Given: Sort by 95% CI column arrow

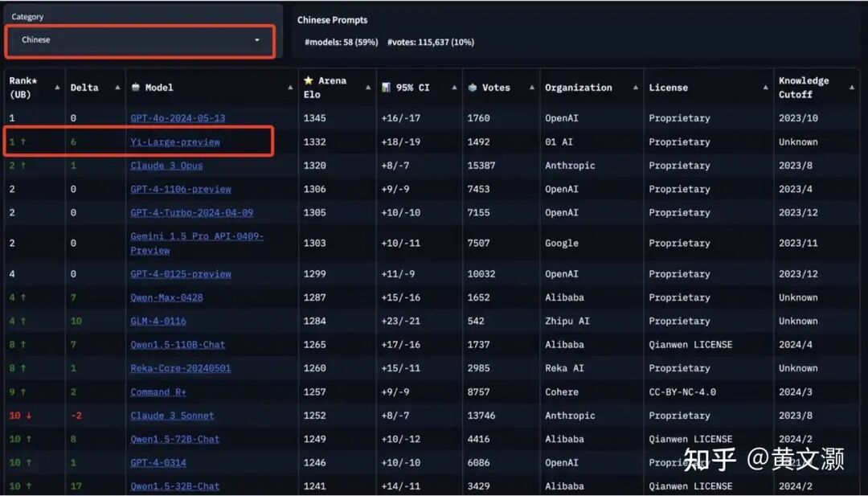Looking at the screenshot, I should click(x=454, y=88).
